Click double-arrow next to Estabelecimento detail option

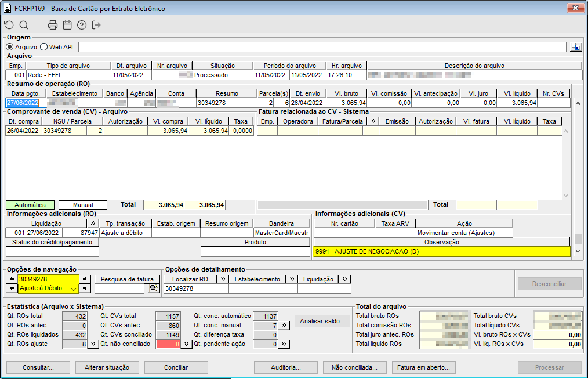292,279
